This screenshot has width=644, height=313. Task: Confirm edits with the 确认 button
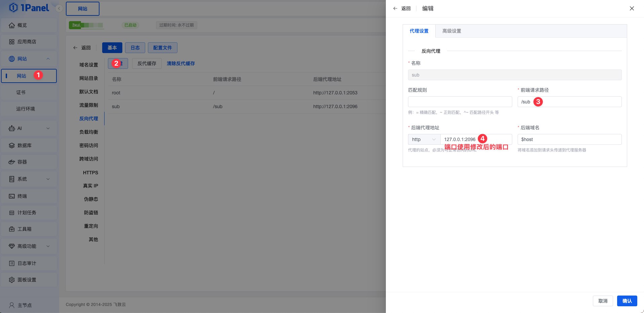[627, 301]
